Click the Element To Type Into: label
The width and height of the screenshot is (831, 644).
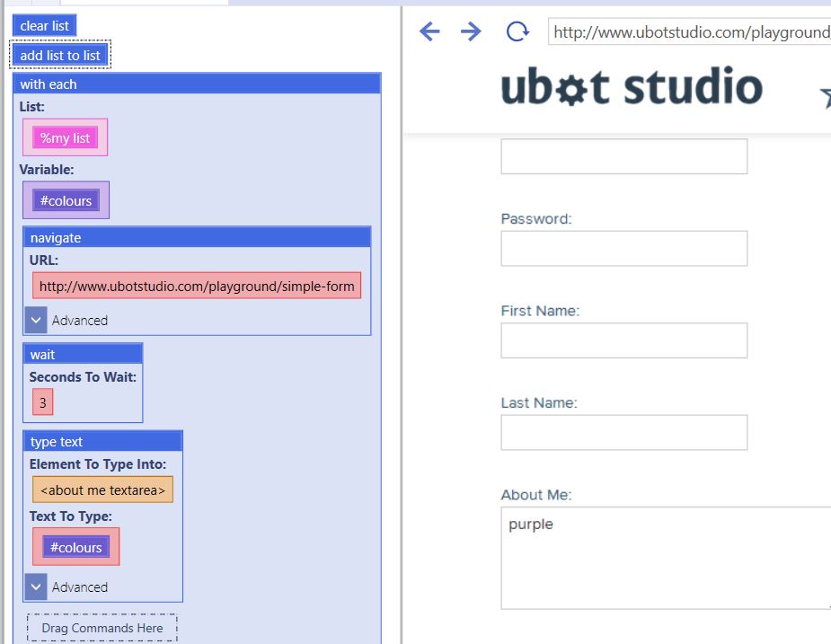tap(98, 464)
